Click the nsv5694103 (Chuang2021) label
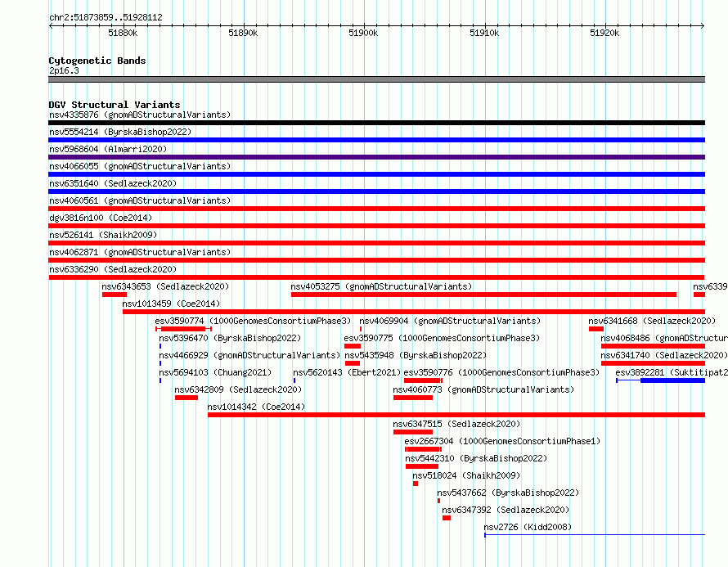 pyautogui.click(x=215, y=372)
